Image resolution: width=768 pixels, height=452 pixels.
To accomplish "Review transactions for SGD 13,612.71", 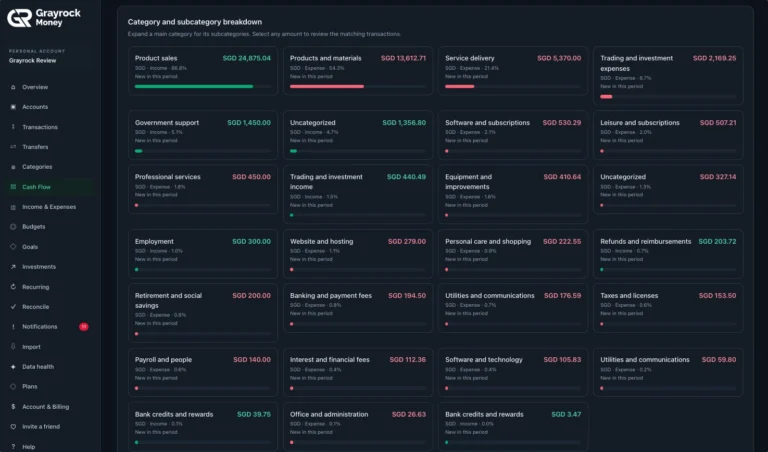I will 403,58.
